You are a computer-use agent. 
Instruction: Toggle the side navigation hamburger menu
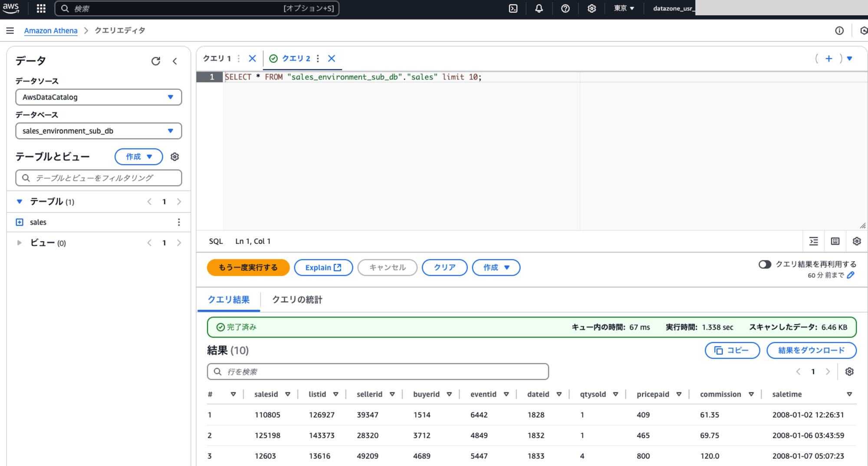click(x=10, y=30)
